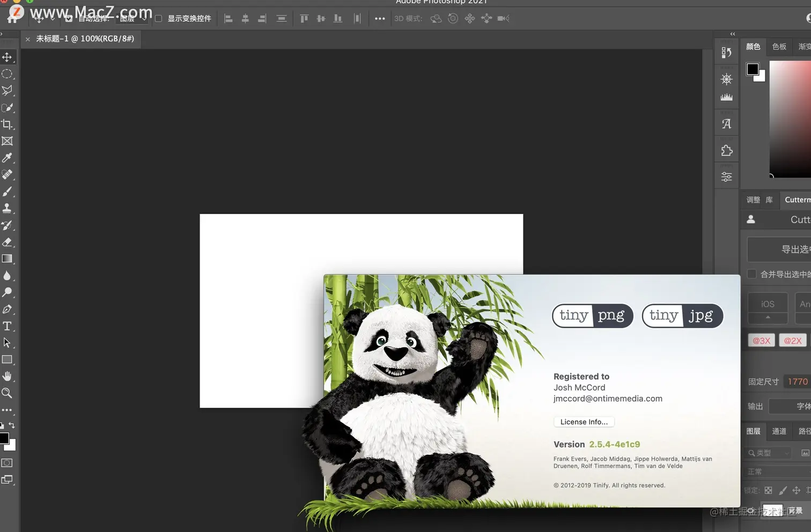Check the 合并导出选中 checkbox
Screen dimensions: 811x532
[751, 274]
